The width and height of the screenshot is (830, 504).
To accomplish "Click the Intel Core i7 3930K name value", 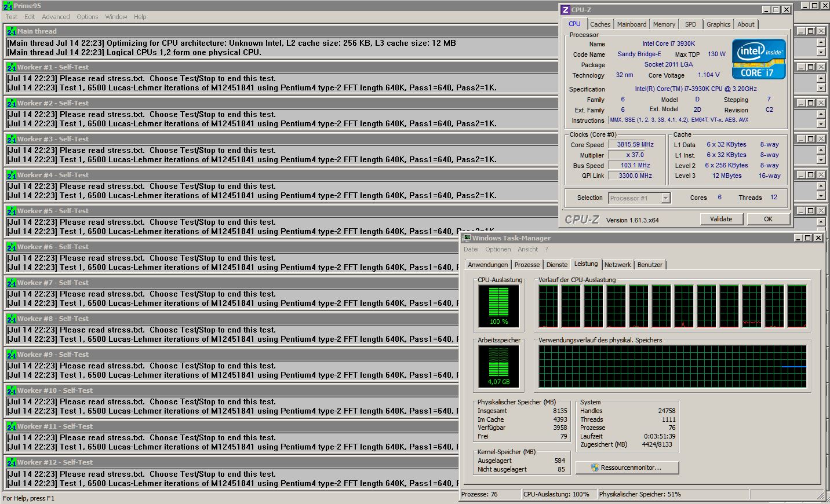I will point(668,43).
